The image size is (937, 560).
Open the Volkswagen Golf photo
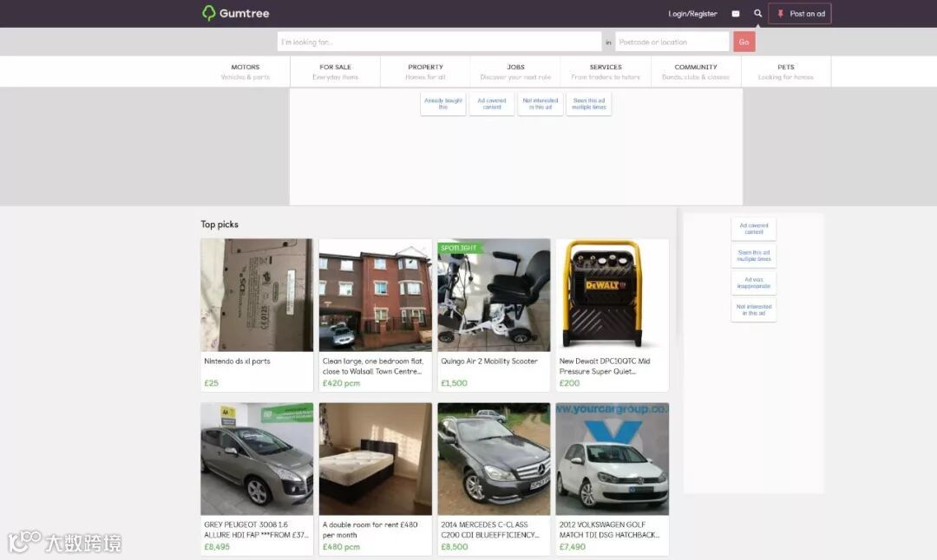(x=612, y=459)
